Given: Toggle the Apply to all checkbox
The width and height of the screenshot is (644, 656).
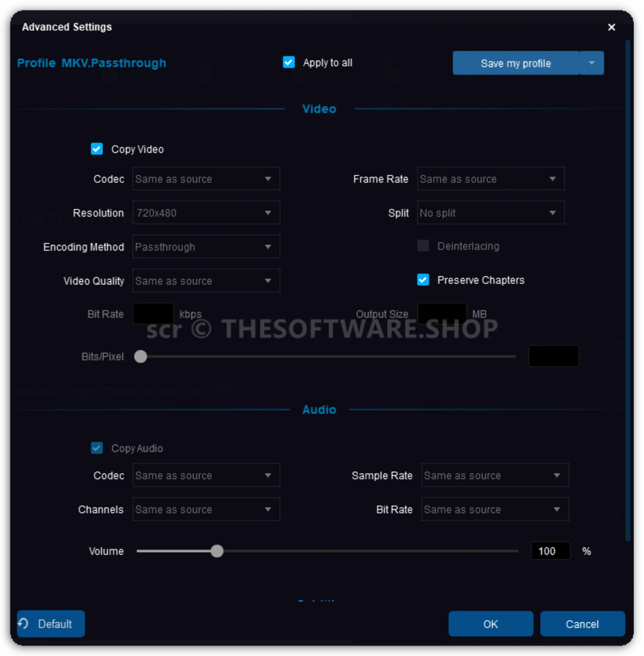Looking at the screenshot, I should (289, 62).
